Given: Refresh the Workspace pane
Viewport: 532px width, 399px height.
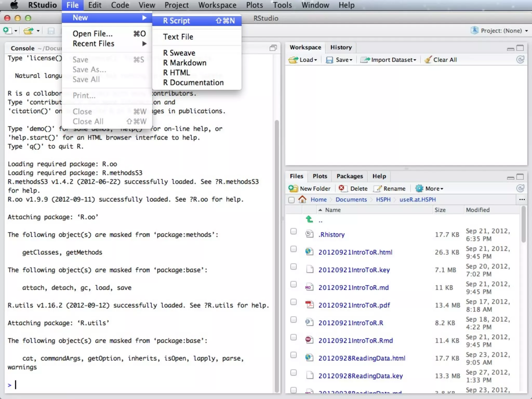Looking at the screenshot, I should (x=520, y=60).
